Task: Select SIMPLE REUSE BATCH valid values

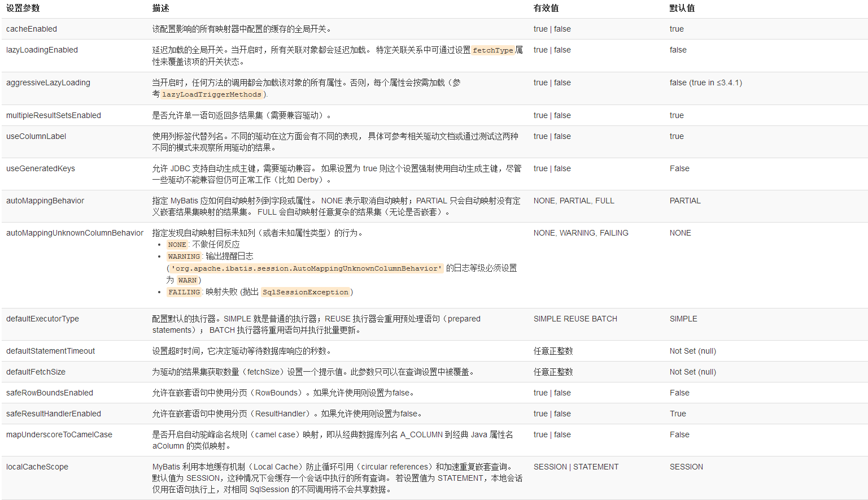Action: [x=575, y=319]
